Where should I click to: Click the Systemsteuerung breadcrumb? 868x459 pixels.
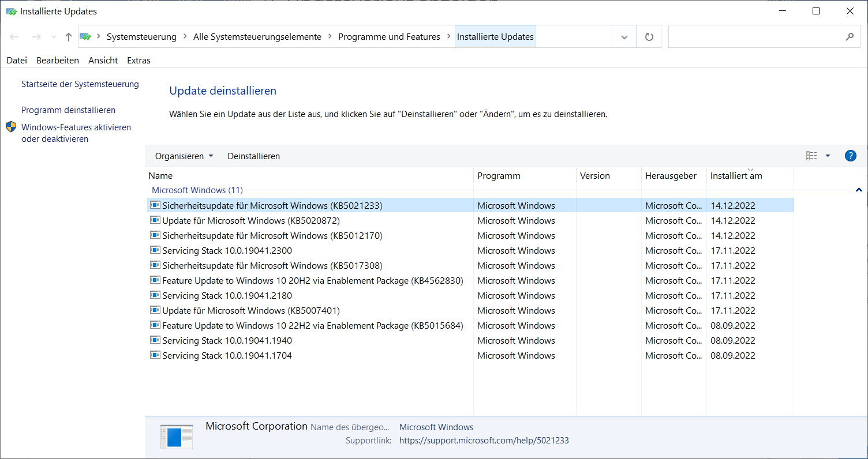pos(141,37)
